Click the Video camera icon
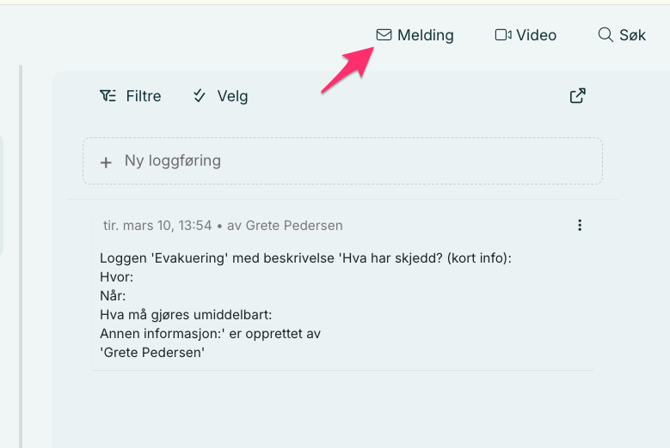The height and width of the screenshot is (448, 670). tap(503, 35)
